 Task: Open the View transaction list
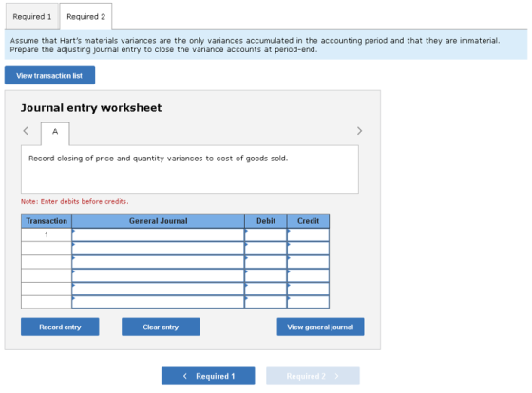click(49, 75)
